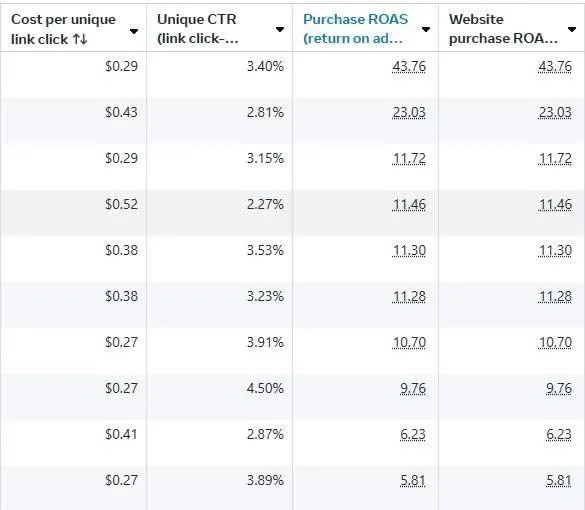The width and height of the screenshot is (585, 510).
Task: Click Website purchase ROAS value 5.81
Action: point(559,481)
